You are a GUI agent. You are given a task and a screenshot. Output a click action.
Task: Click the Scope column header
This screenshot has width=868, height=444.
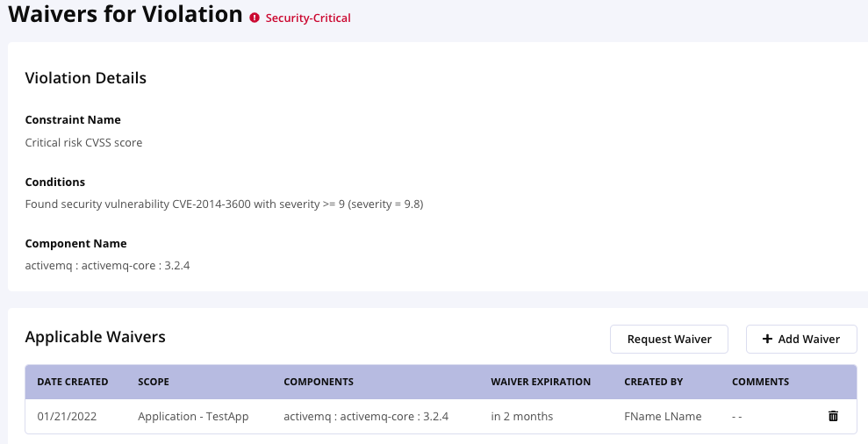(x=154, y=383)
